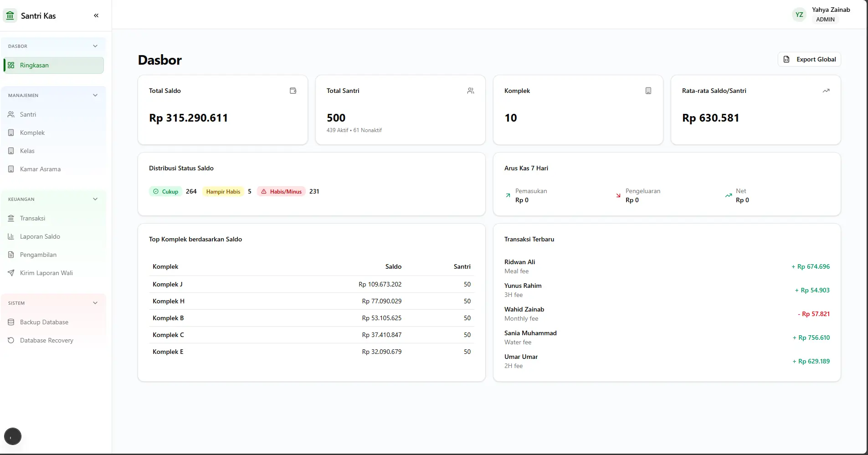This screenshot has width=868, height=455.
Task: Click the Pengeluaran down-right arrow icon
Action: pyautogui.click(x=618, y=195)
